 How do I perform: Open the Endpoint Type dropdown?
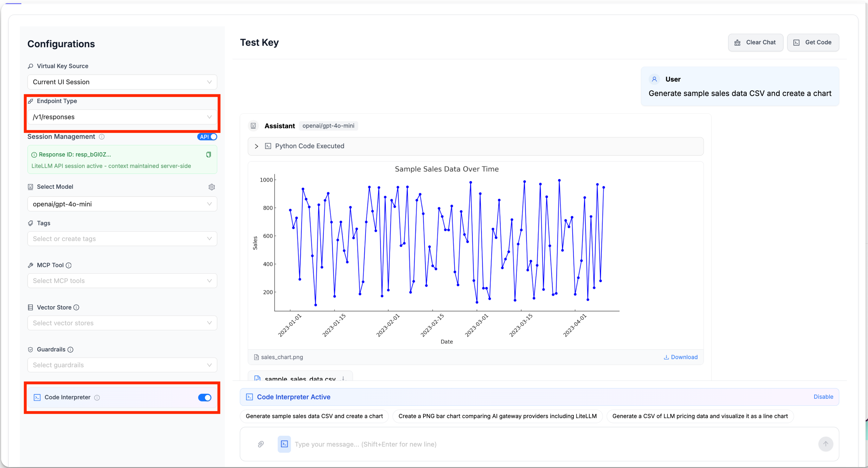pos(122,117)
